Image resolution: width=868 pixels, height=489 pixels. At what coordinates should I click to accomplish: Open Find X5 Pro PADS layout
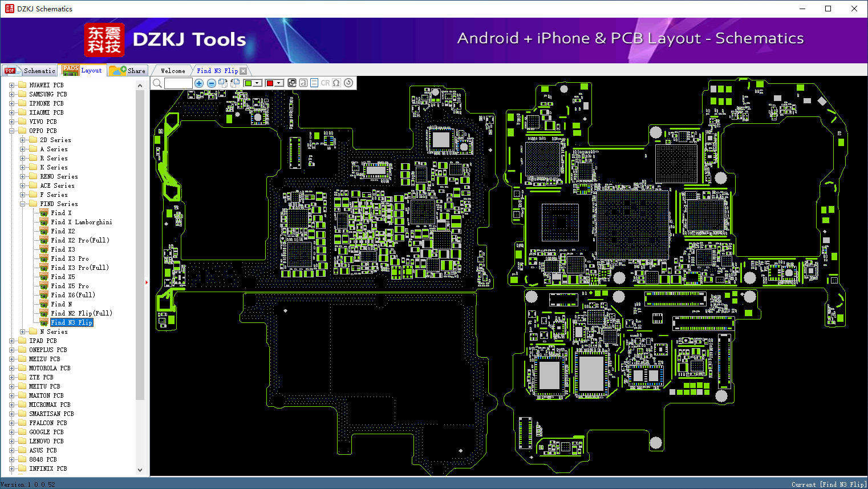[x=70, y=286]
